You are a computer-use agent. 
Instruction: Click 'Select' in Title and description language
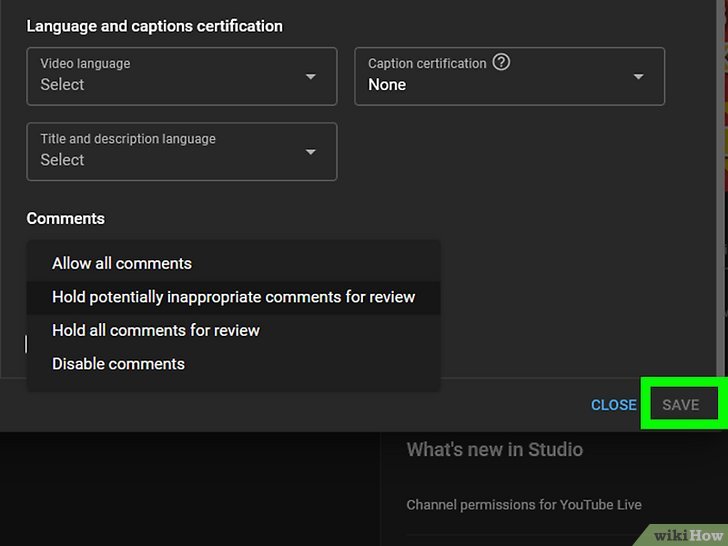pyautogui.click(x=62, y=160)
